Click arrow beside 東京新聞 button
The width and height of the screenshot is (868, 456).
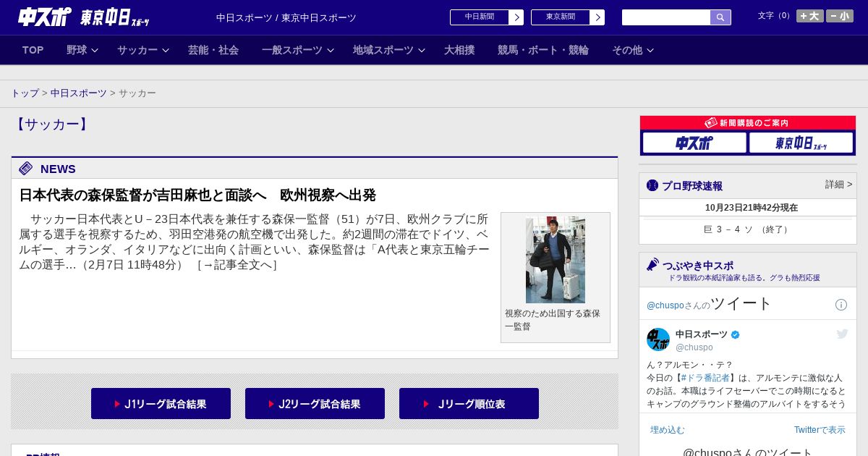tap(597, 17)
